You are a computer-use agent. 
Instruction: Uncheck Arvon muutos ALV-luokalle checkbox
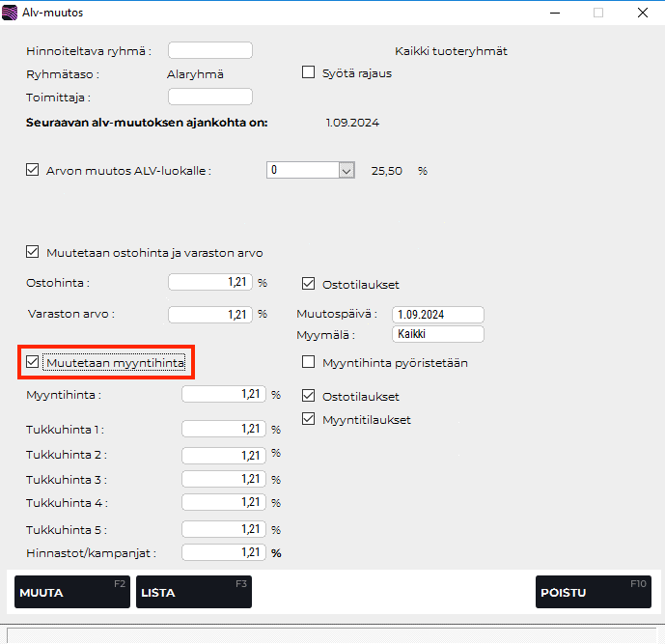(33, 171)
